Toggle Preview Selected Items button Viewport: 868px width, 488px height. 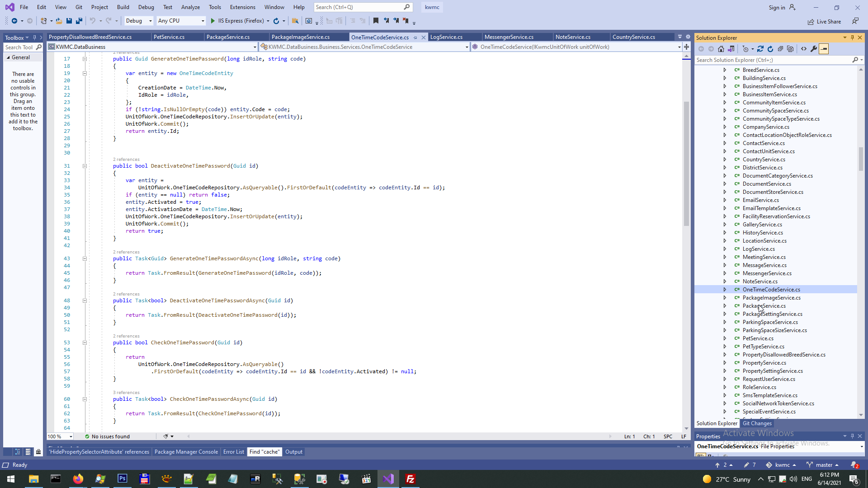pos(824,49)
